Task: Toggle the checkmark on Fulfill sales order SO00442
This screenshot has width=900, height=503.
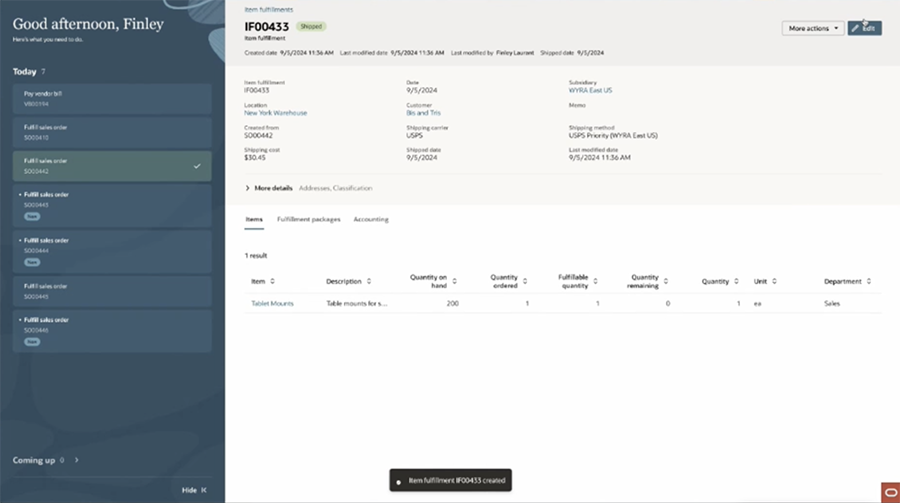Action: pos(197,166)
